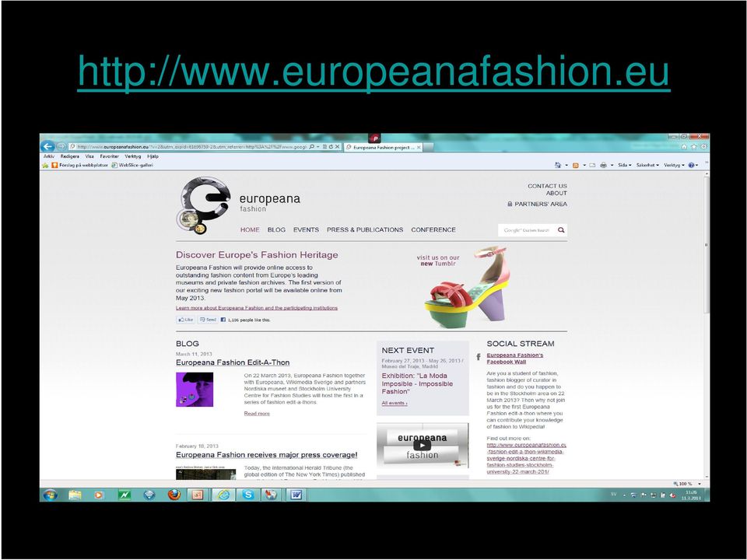This screenshot has width=747, height=560.
Task: Launch Windows Media Player from the taskbar
Action: [x=99, y=495]
